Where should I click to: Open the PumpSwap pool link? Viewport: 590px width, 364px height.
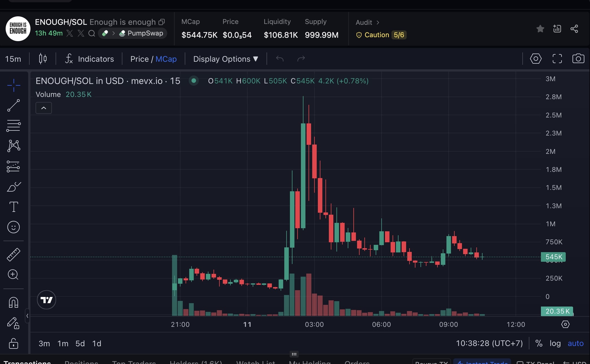click(x=141, y=33)
